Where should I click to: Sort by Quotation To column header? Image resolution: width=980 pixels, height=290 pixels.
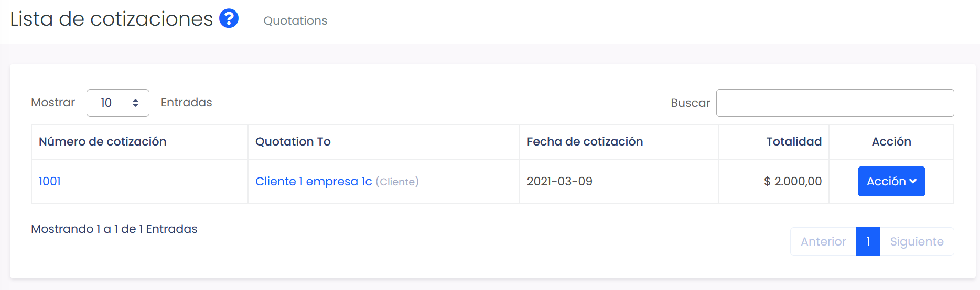(x=293, y=141)
